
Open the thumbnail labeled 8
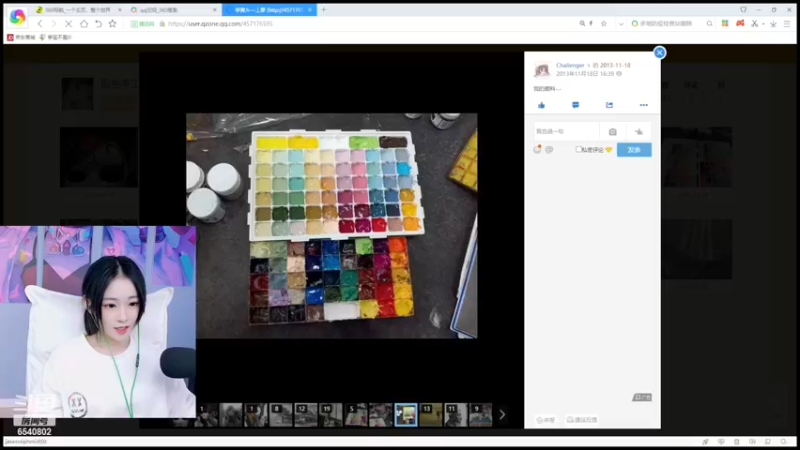281,415
